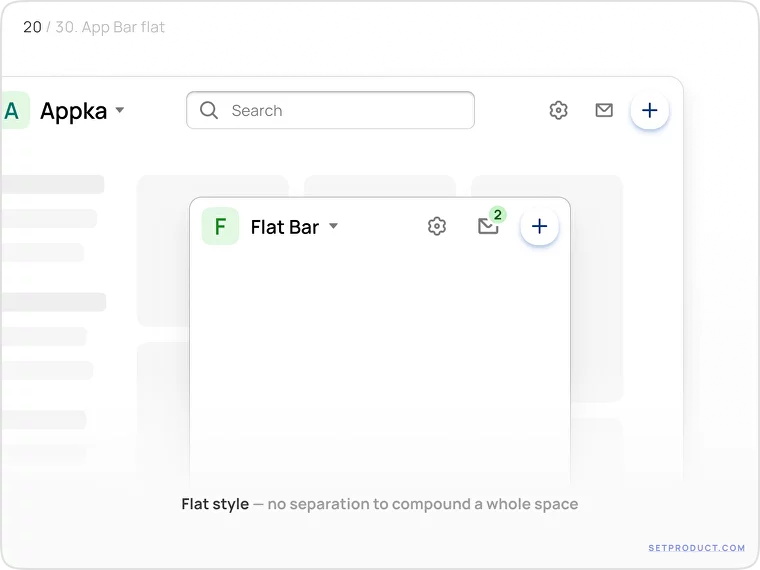Open the SETPRODUCT.COM link

(x=697, y=548)
